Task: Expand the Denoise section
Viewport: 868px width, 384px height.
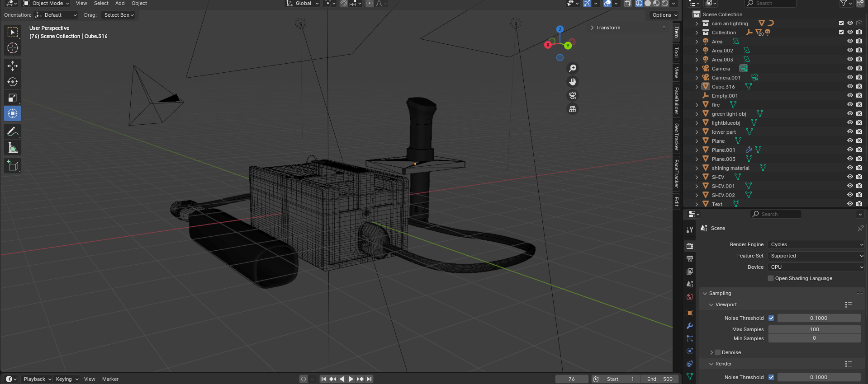Action: coord(711,352)
